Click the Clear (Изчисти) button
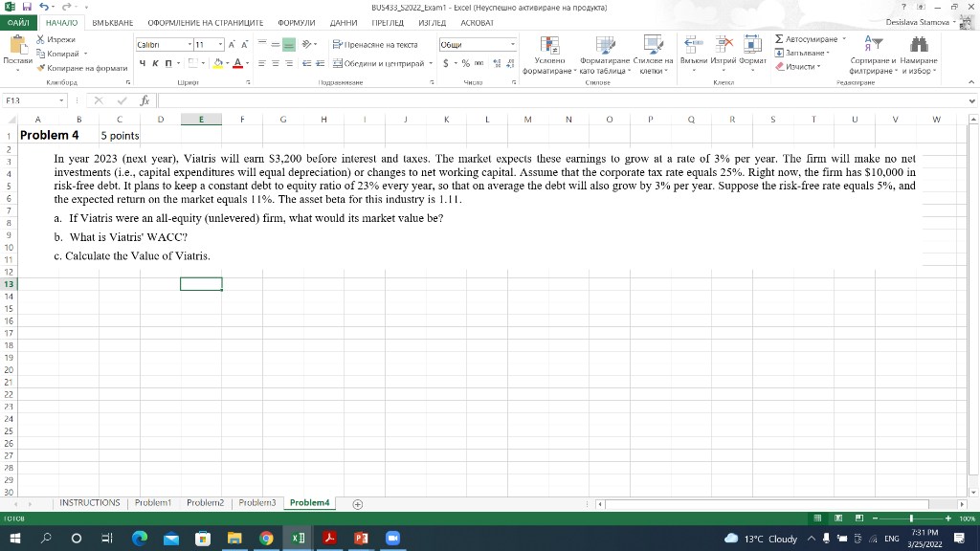980x551 pixels. coord(792,66)
